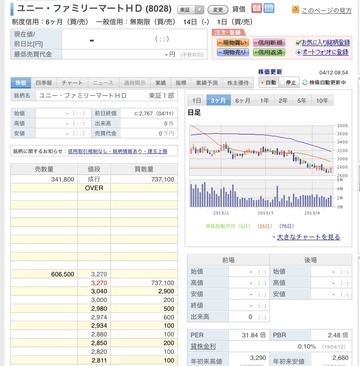This screenshot has width=360, height=366.
Task: Select the 1日 chart period tab
Action: click(197, 100)
